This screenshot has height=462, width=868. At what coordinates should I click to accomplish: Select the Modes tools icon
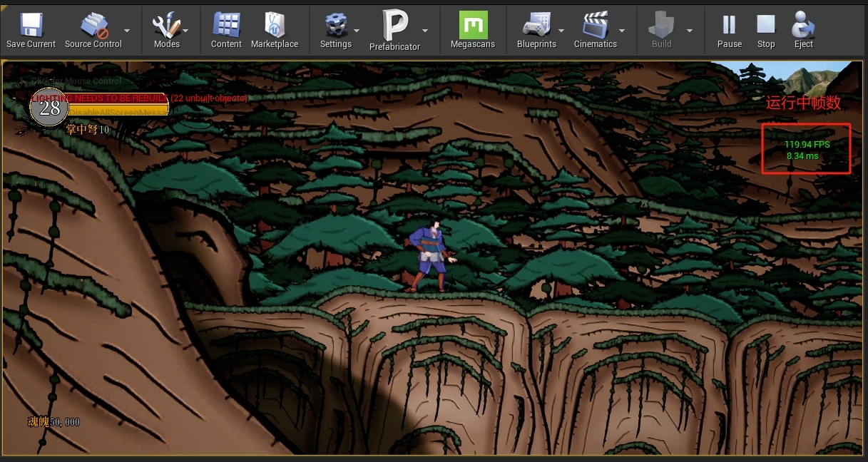coord(166,25)
